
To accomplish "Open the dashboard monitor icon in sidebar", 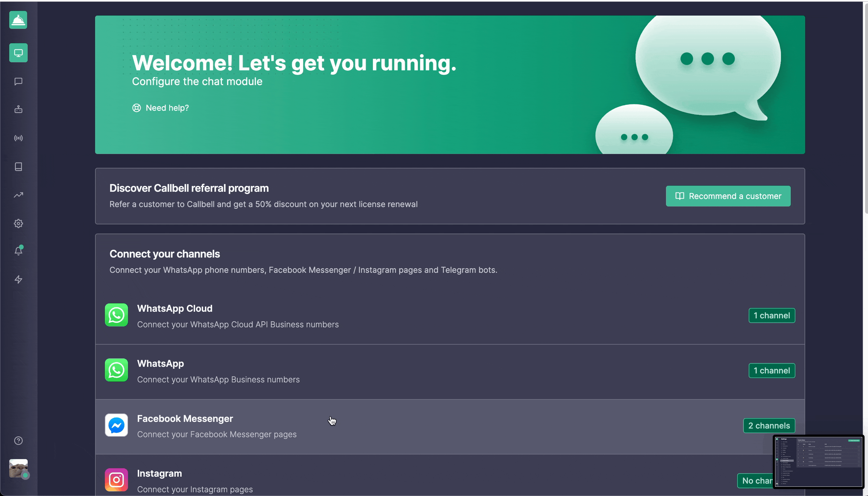I will tap(18, 53).
